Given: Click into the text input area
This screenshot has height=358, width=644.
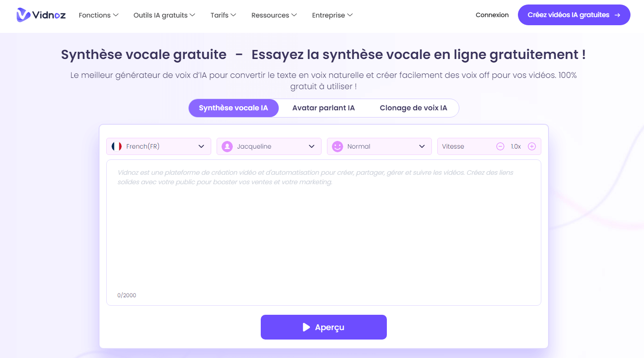Looking at the screenshot, I should click(x=323, y=232).
